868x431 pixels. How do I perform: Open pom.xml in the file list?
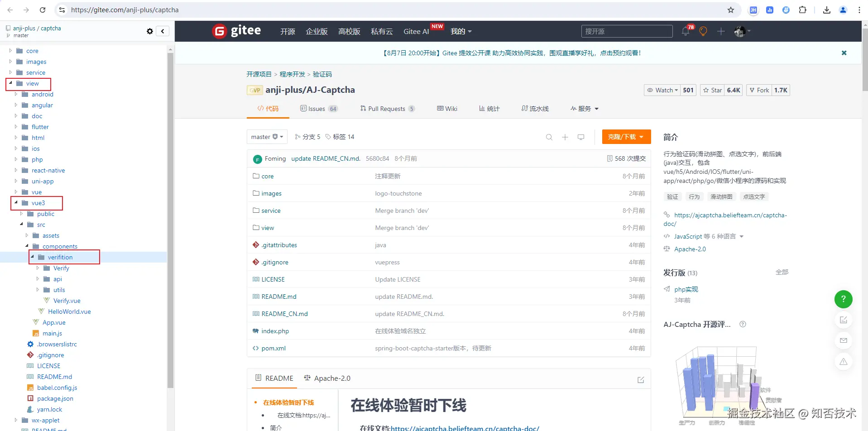pyautogui.click(x=273, y=348)
